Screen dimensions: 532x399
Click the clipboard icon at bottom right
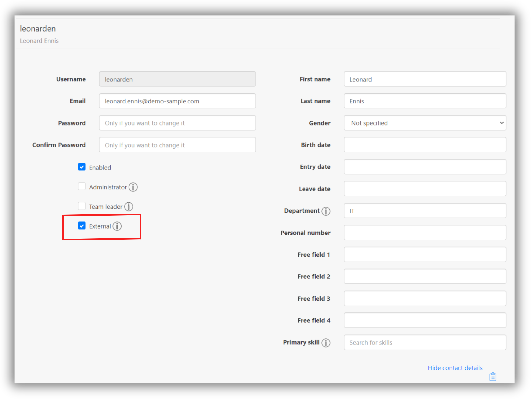492,377
